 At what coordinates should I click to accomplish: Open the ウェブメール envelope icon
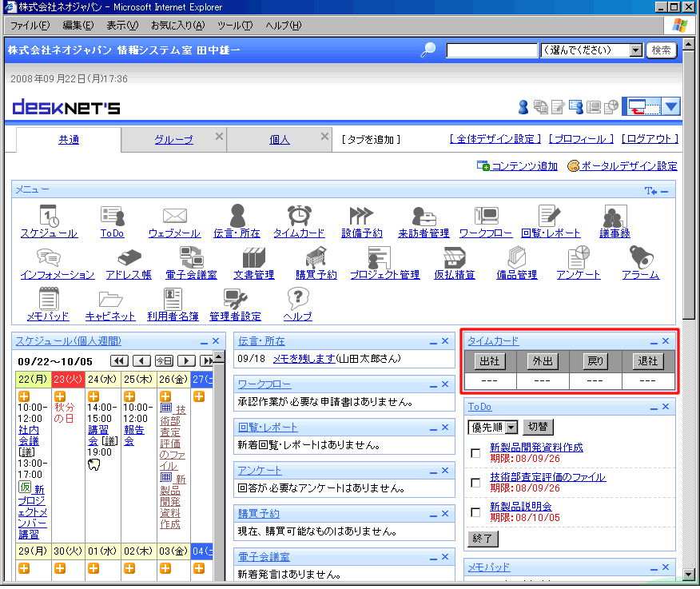click(174, 216)
